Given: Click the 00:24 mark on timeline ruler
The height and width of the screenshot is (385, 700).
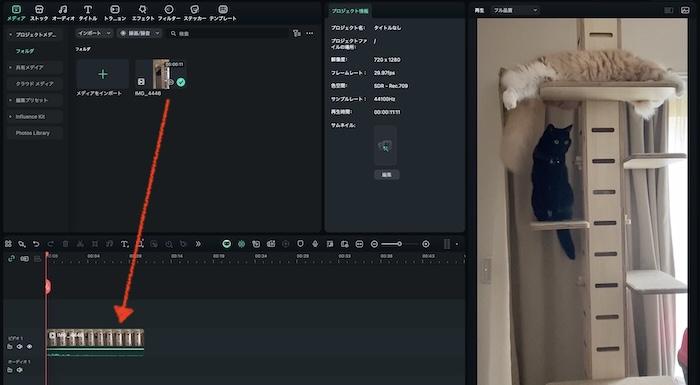Looking at the screenshot, I should click(261, 256).
